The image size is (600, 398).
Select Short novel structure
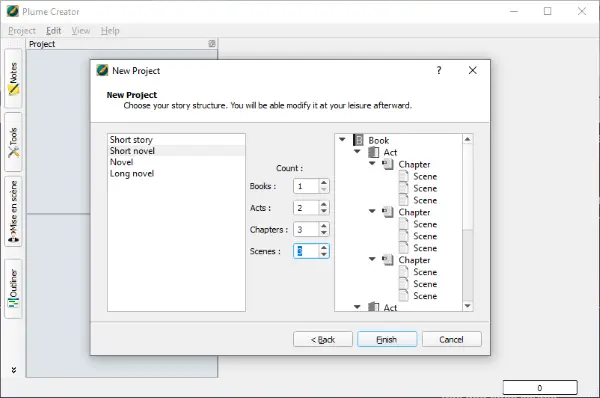click(176, 151)
